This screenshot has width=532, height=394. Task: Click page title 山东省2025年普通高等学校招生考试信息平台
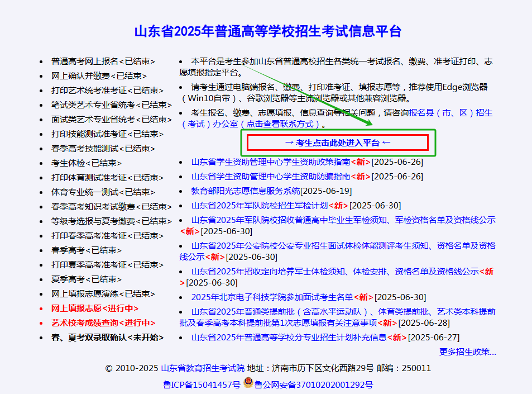coord(268,31)
